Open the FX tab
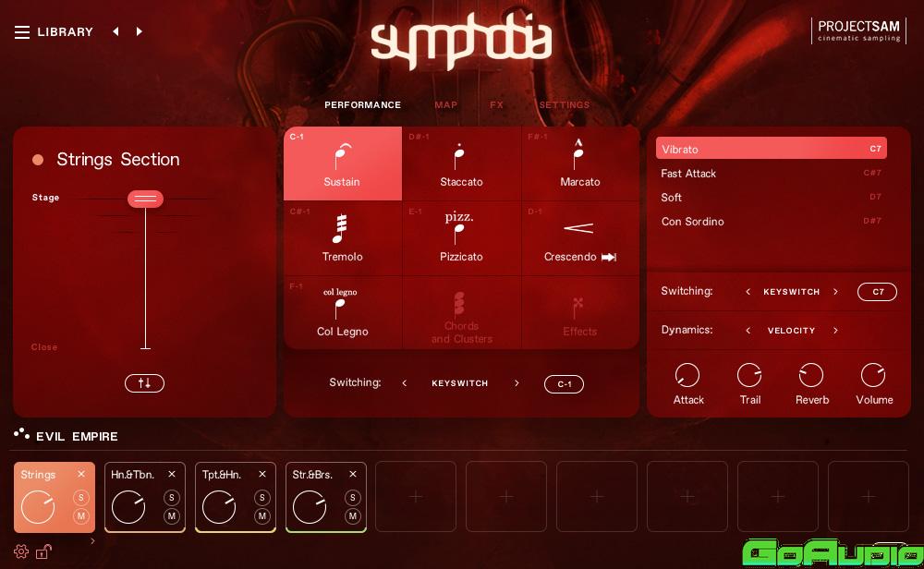 (x=496, y=105)
